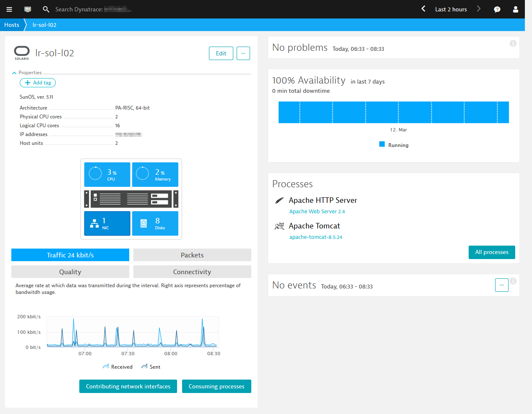Select the 1 NIC tile

coord(107,223)
